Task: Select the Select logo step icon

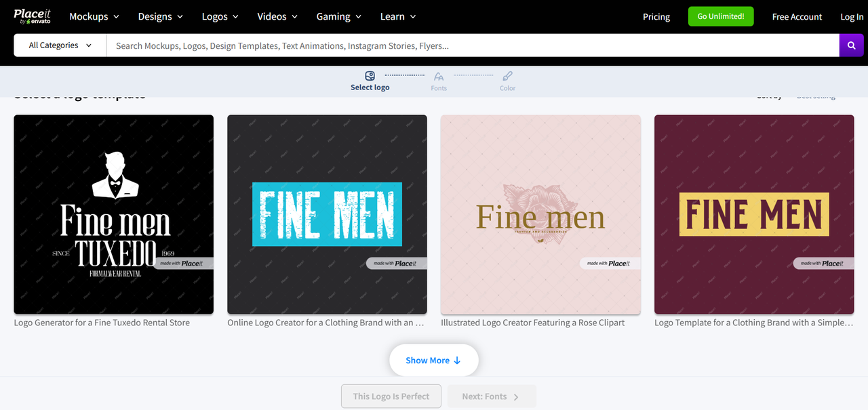Action: tap(370, 76)
